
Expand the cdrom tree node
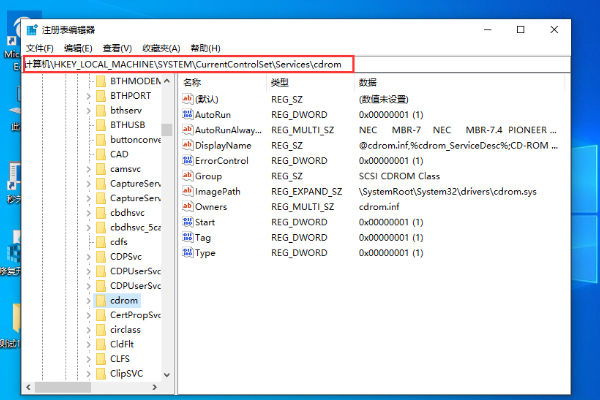[x=88, y=300]
